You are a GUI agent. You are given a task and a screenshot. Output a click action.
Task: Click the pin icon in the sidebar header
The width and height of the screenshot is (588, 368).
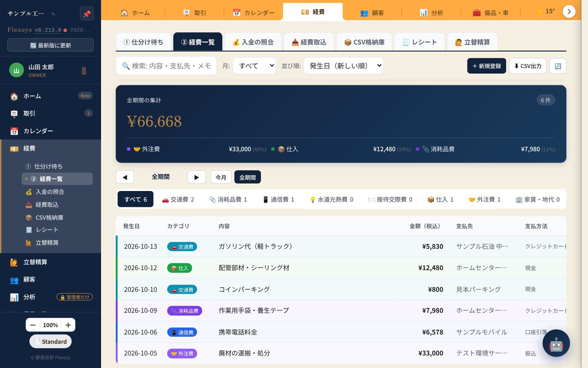coord(87,14)
